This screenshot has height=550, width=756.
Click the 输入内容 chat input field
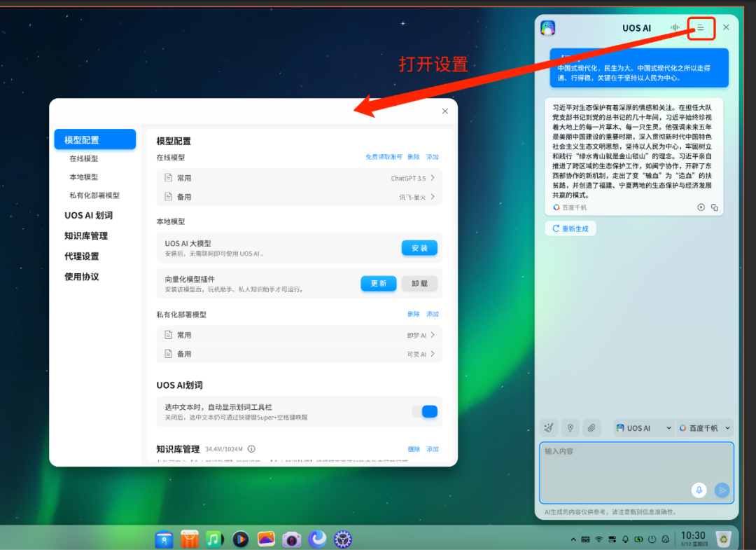pyautogui.click(x=636, y=472)
